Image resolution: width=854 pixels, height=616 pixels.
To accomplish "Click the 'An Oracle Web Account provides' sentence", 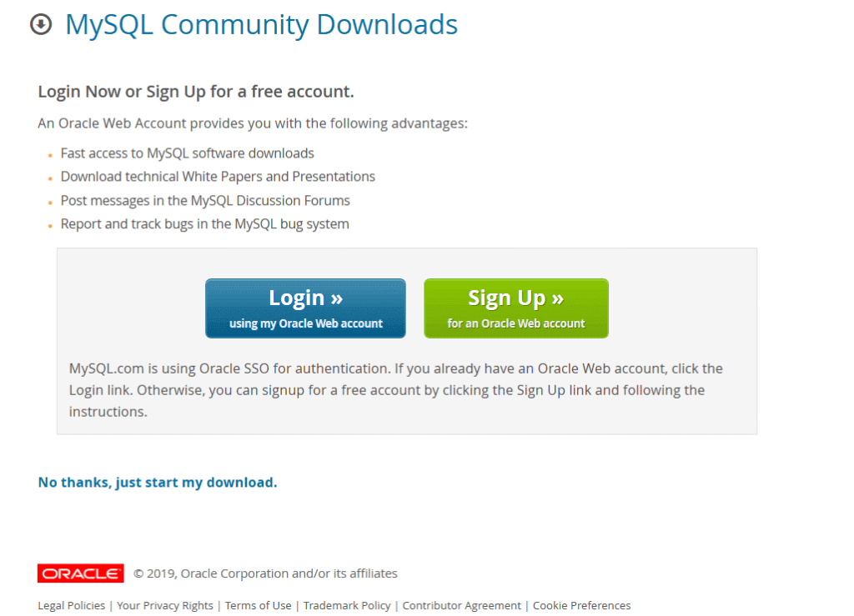I will (x=253, y=123).
